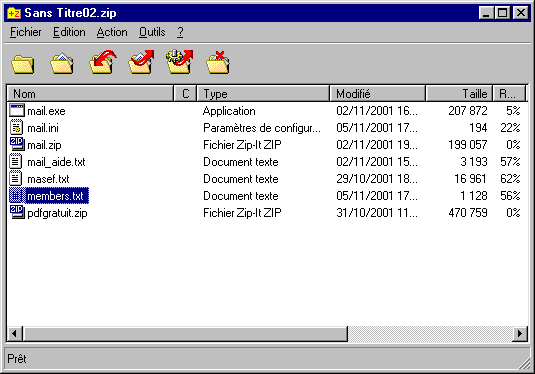Image resolution: width=535 pixels, height=374 pixels.
Task: Click the horizontal scrollbar right arrow
Action: (520, 333)
